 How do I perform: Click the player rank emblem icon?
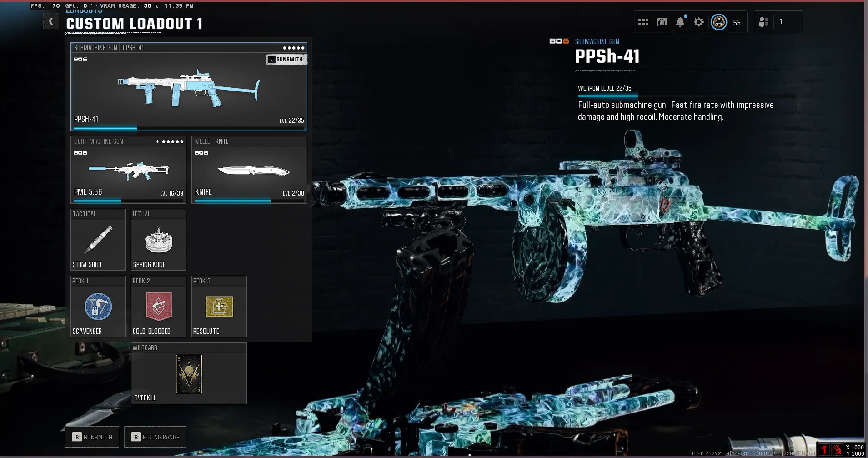click(x=719, y=22)
